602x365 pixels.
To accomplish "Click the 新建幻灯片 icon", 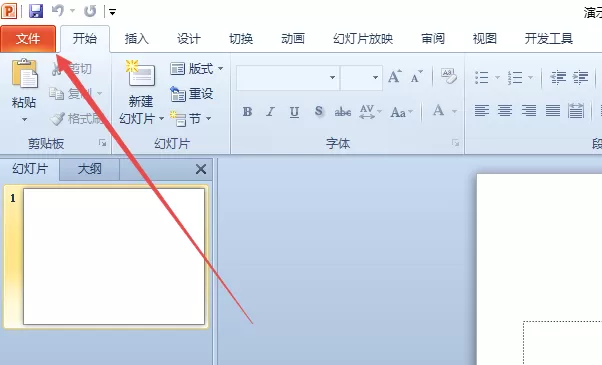I will pyautogui.click(x=141, y=74).
